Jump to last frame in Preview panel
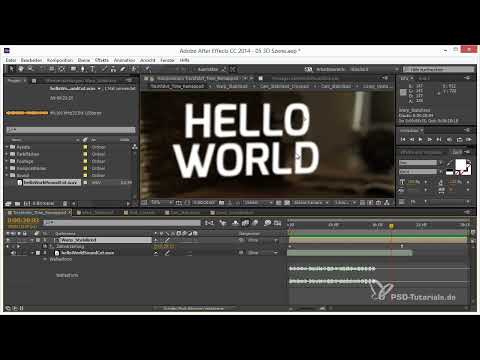This screenshot has height=360, width=480. coord(439,139)
